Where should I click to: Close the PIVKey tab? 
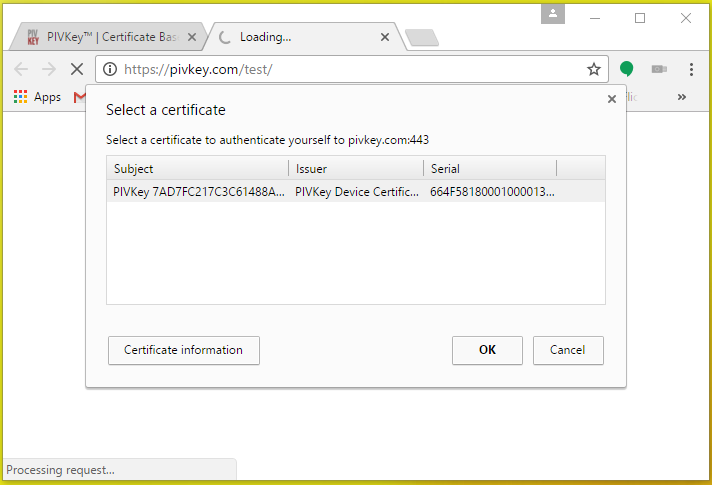click(192, 37)
